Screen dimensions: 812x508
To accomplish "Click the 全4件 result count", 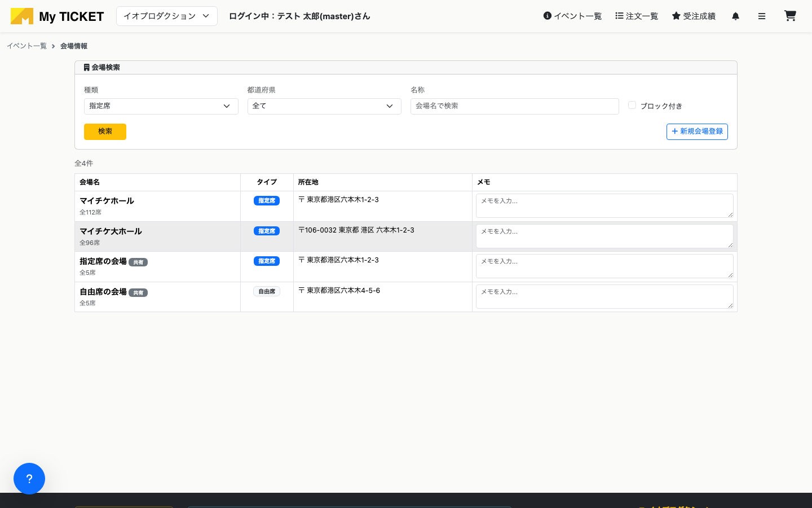I will (84, 164).
